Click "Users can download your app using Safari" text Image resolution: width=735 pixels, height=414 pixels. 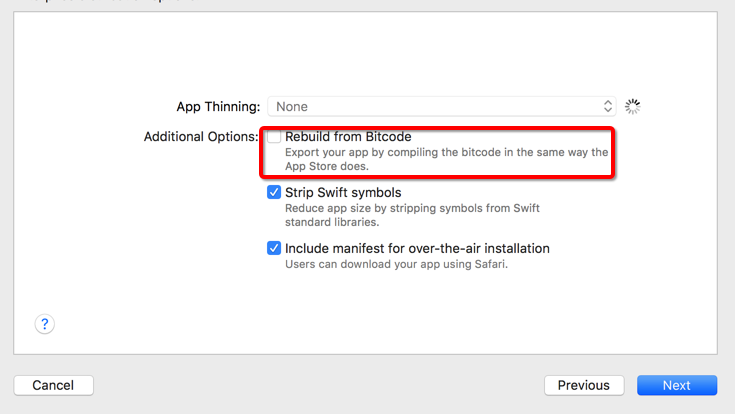tap(397, 265)
